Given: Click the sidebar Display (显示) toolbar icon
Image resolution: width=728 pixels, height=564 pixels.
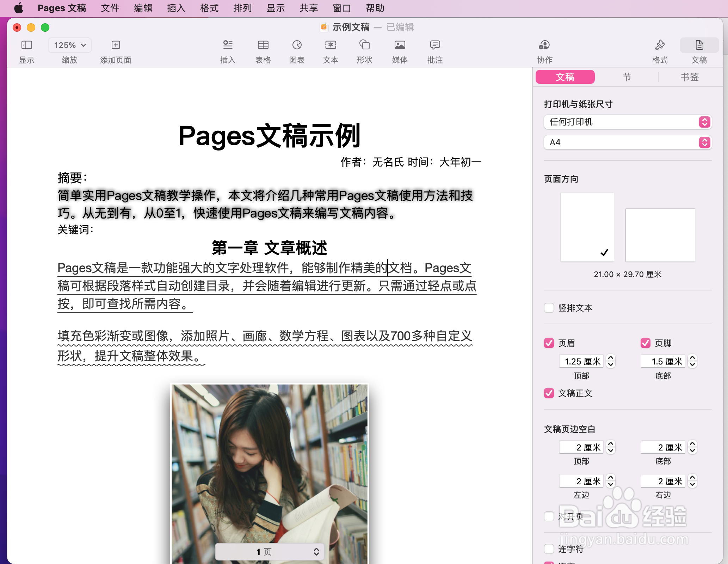Looking at the screenshot, I should (27, 45).
